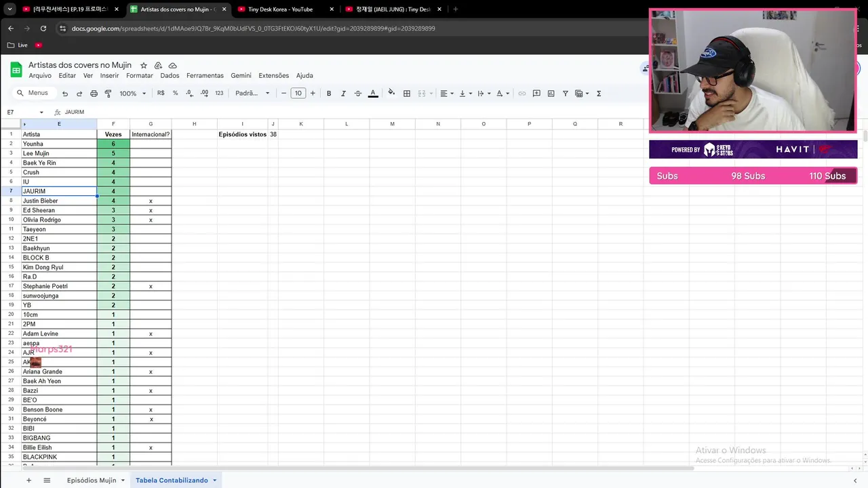
Task: Toggle italic formatting
Action: pyautogui.click(x=343, y=94)
